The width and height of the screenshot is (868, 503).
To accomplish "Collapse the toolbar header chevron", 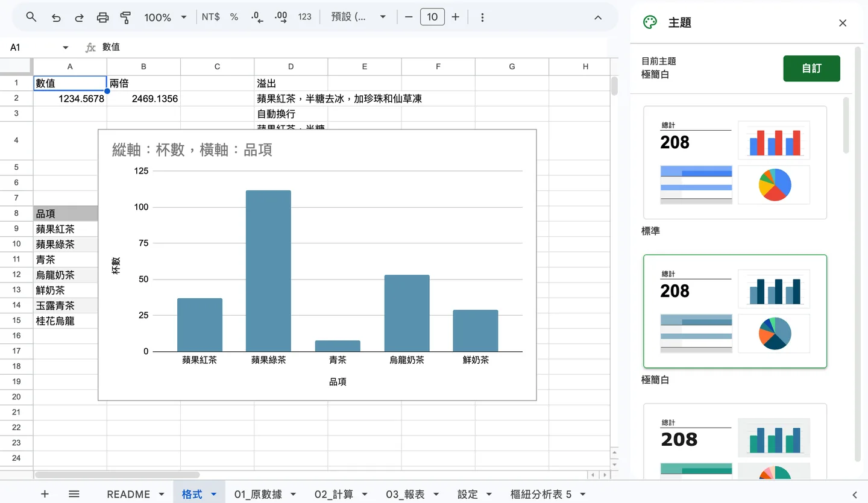I will [598, 17].
